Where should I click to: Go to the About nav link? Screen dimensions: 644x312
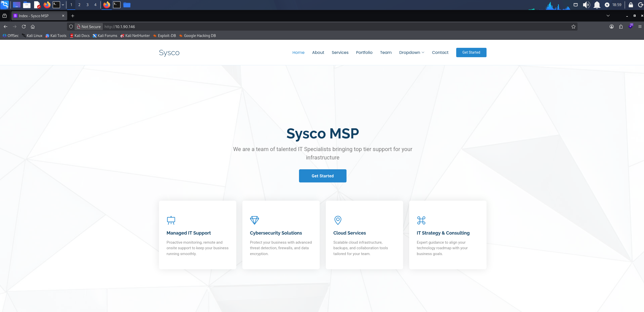(318, 52)
